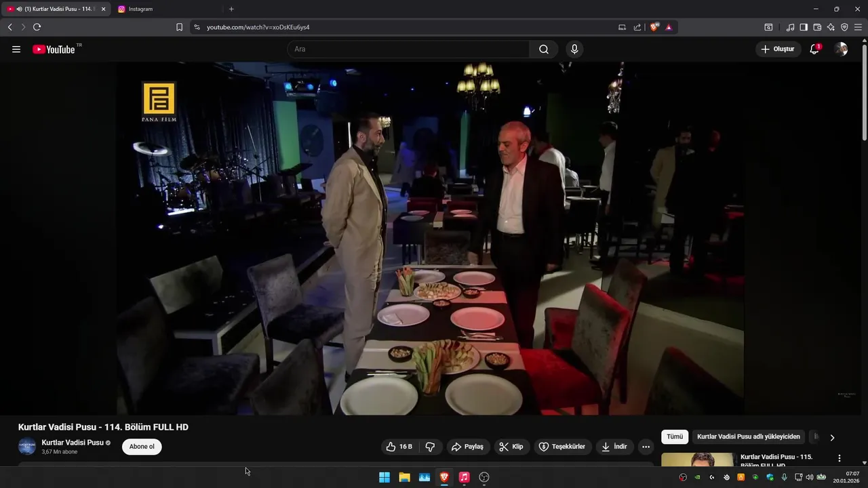Switch to the Instagram tab
Image resolution: width=868 pixels, height=488 pixels.
click(166, 9)
